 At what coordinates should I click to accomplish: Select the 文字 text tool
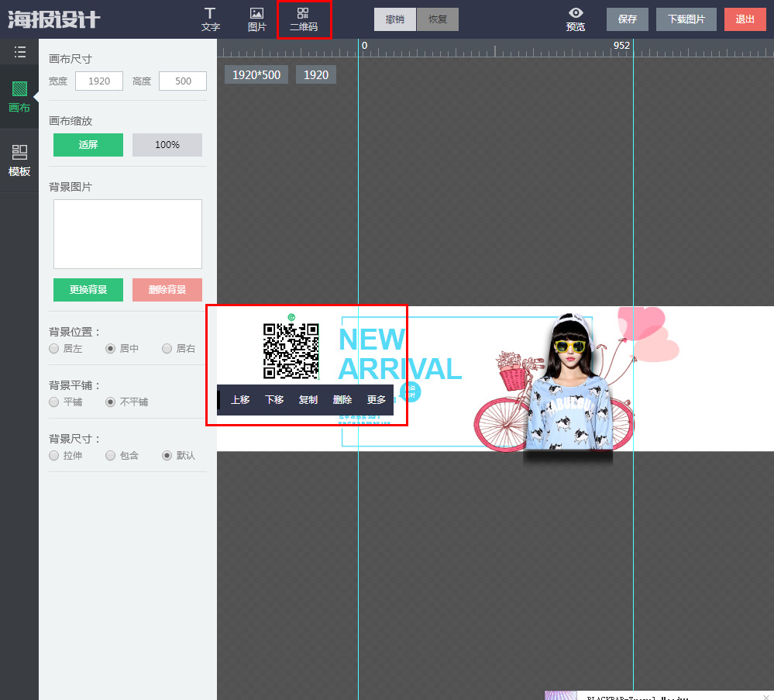point(210,19)
